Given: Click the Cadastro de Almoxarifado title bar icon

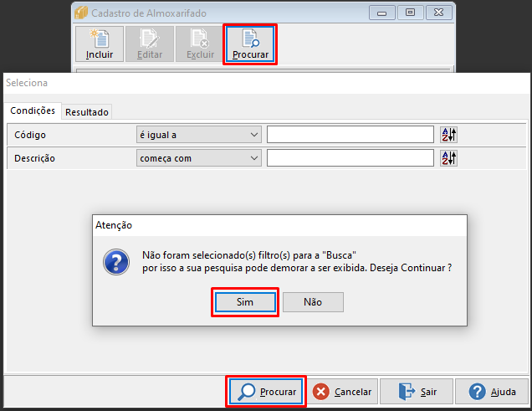Looking at the screenshot, I should click(81, 13).
